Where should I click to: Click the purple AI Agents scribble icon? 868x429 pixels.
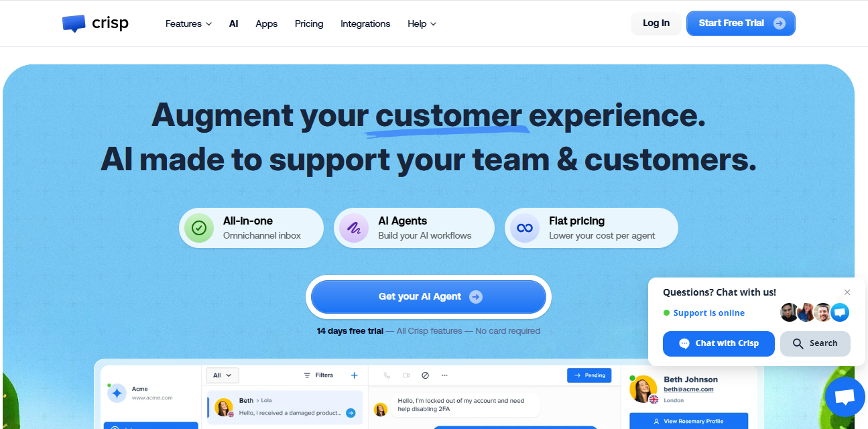coord(354,228)
